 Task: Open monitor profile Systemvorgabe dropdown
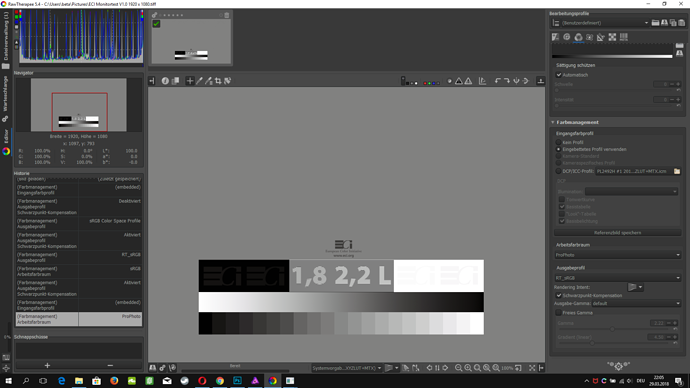coord(346,368)
